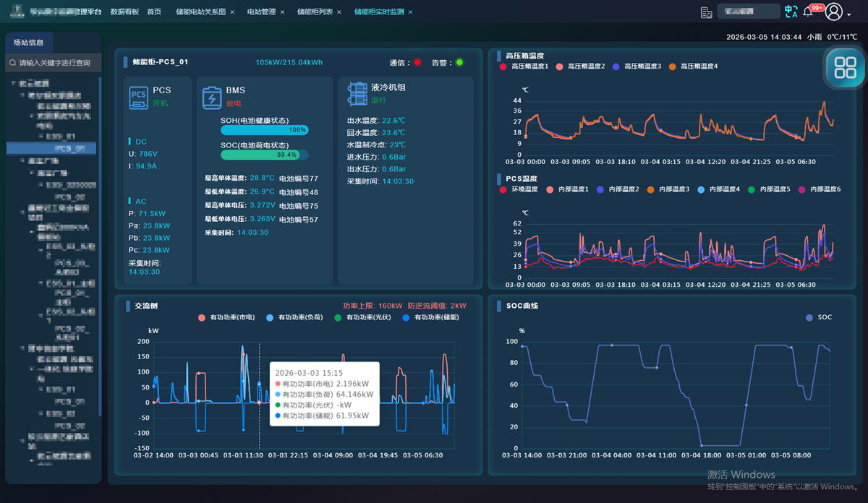
Task: Close the 电站管理 tab
Action: pyautogui.click(x=282, y=12)
